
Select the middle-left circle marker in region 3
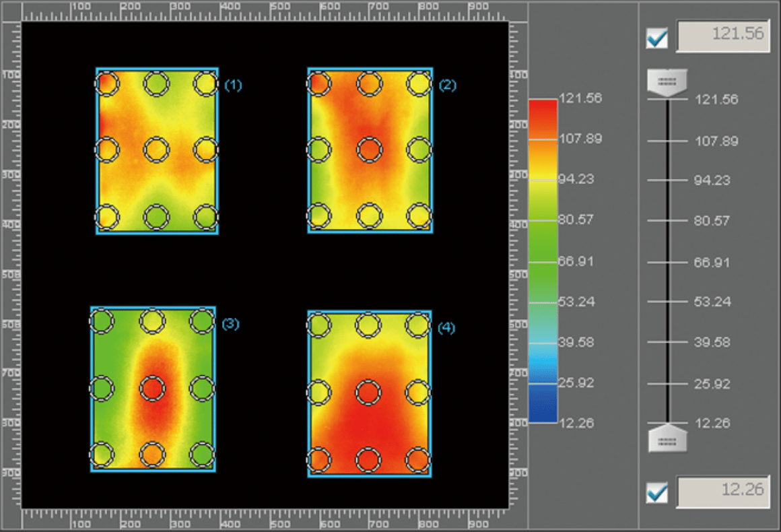[x=102, y=389]
